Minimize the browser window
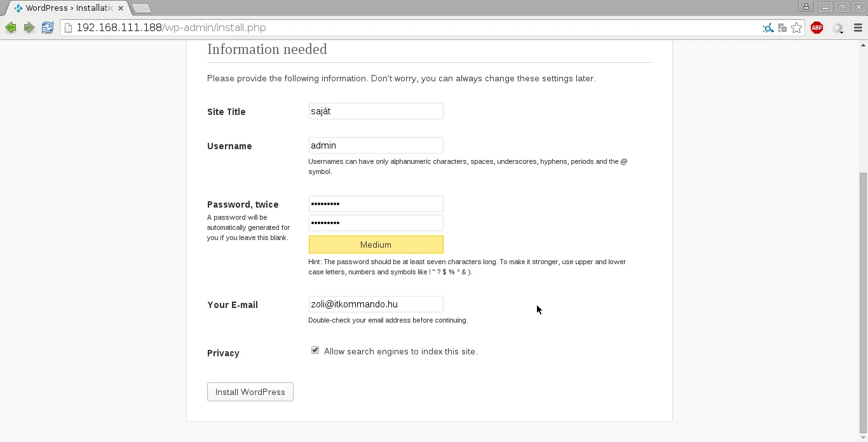This screenshot has height=442, width=868. (x=825, y=7)
